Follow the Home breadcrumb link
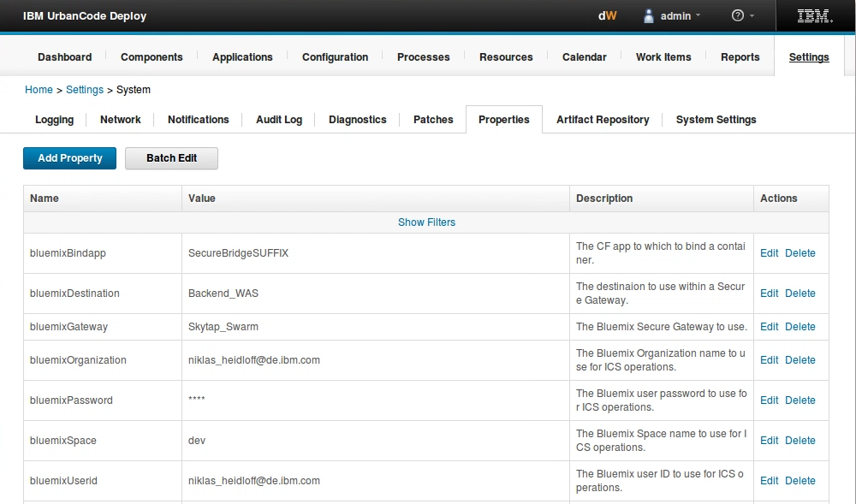The width and height of the screenshot is (856, 504). pyautogui.click(x=39, y=90)
